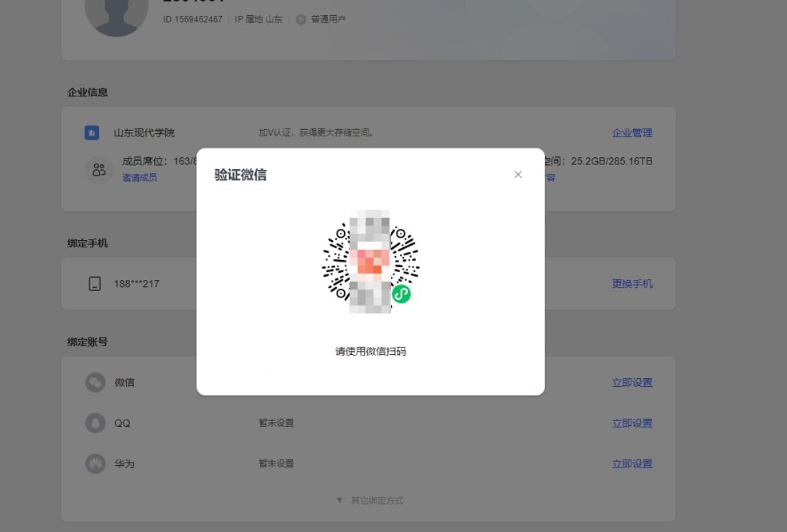
Task: Click 暂未设置 status in QQ row
Action: coord(276,423)
